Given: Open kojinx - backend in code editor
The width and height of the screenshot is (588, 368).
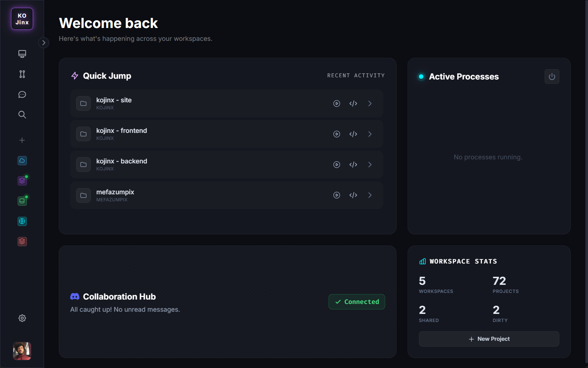Looking at the screenshot, I should 353,164.
